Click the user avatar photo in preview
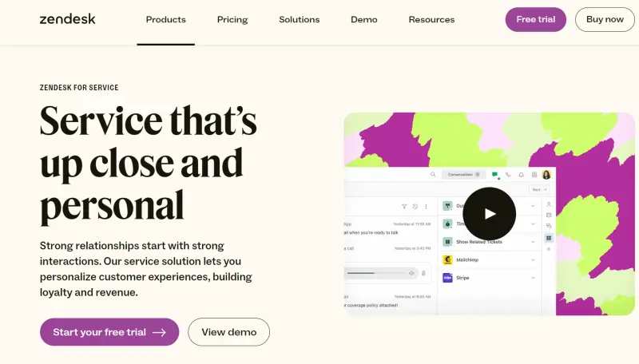Viewport: 639px width, 364px height. (x=546, y=175)
